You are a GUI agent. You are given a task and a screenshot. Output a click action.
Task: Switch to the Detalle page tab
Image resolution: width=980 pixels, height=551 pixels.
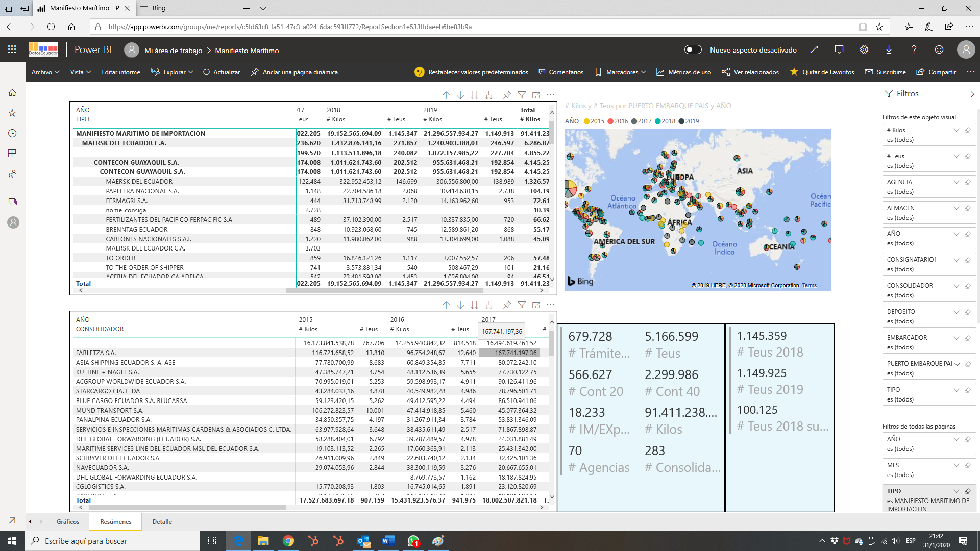(x=162, y=521)
